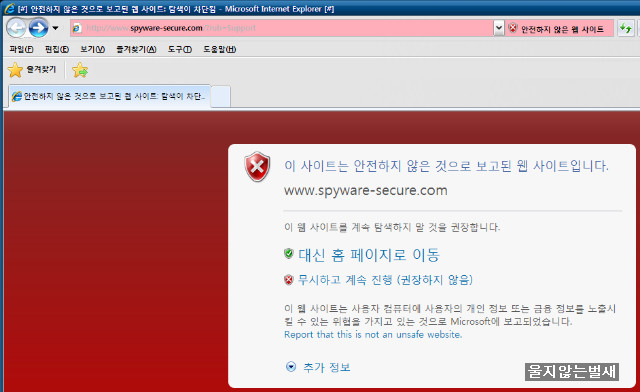Click the browser Back arrow button
This screenshot has height=392, width=640.
point(16,28)
